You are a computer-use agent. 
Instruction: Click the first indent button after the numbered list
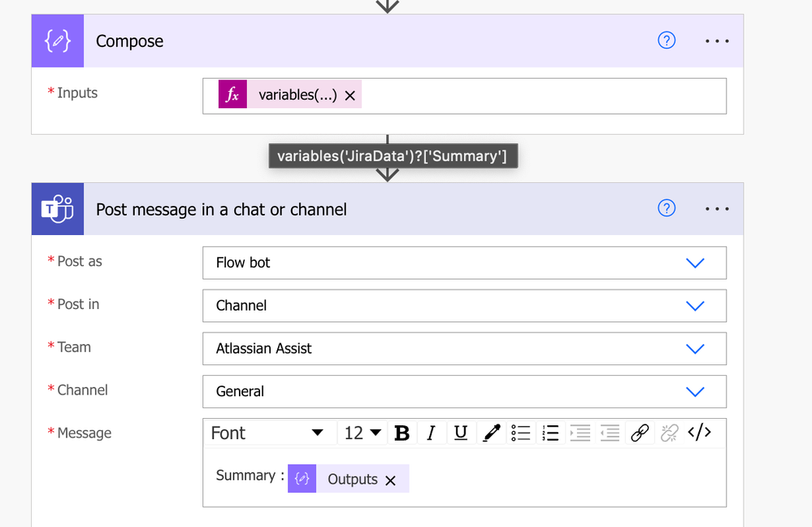point(580,433)
